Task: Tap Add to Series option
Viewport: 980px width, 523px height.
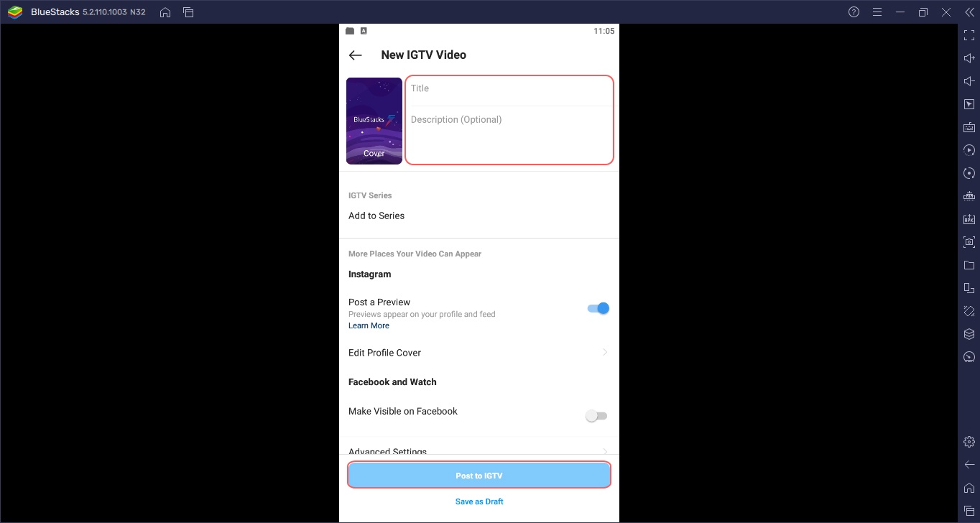Action: pyautogui.click(x=376, y=216)
